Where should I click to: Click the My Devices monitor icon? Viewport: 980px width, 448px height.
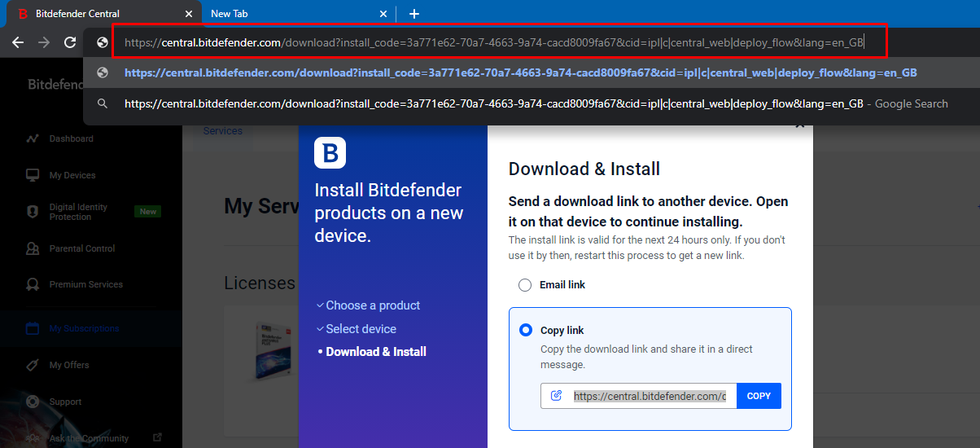tap(33, 175)
